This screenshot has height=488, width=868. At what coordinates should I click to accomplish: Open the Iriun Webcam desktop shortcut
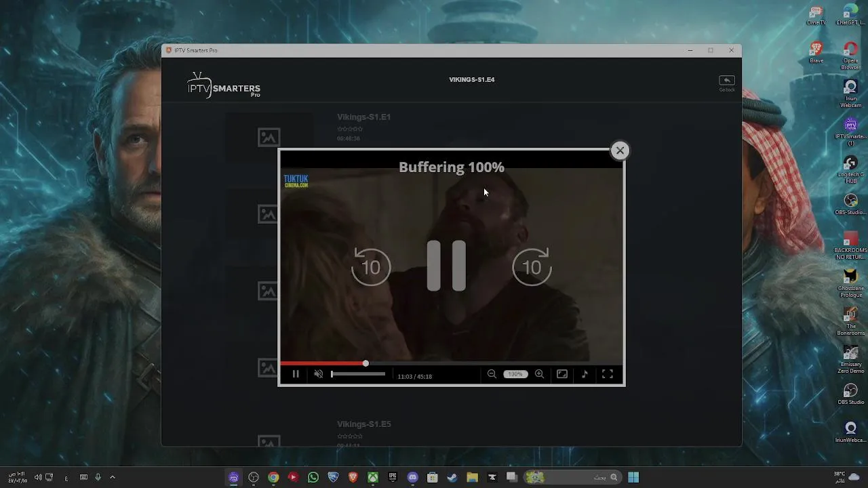(850, 94)
